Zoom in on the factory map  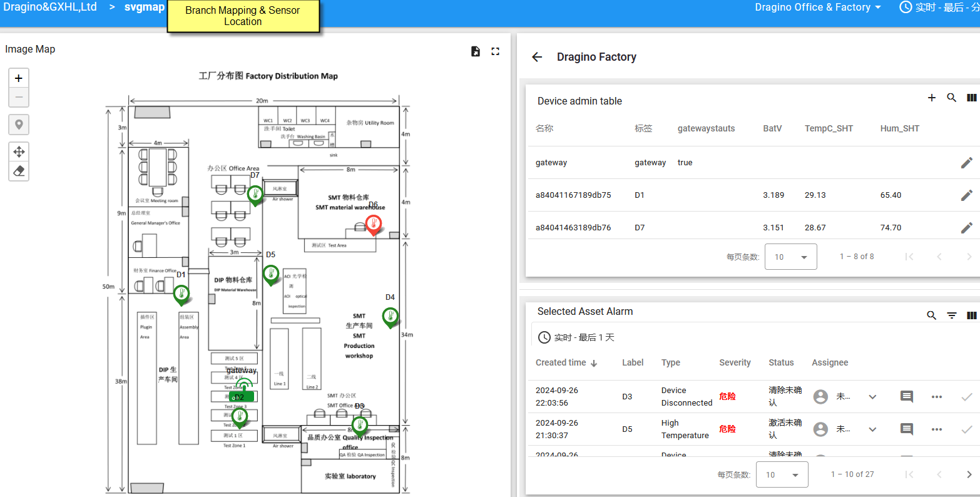point(19,78)
